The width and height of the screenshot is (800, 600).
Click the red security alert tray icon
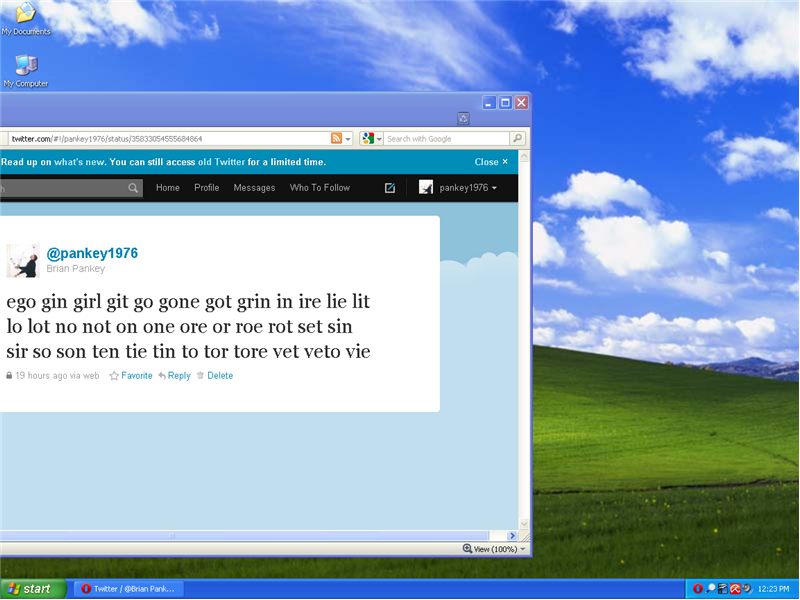coord(735,589)
